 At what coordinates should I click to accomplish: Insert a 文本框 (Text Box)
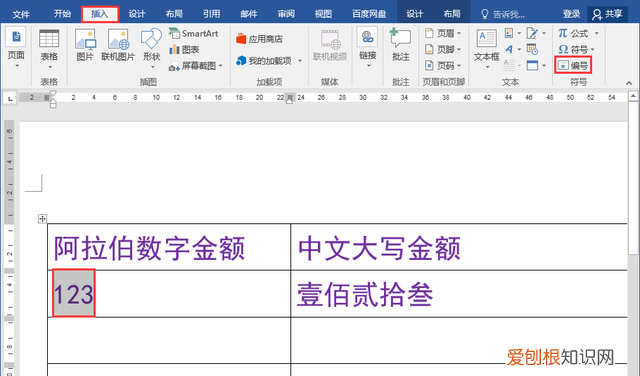pyautogui.click(x=487, y=48)
